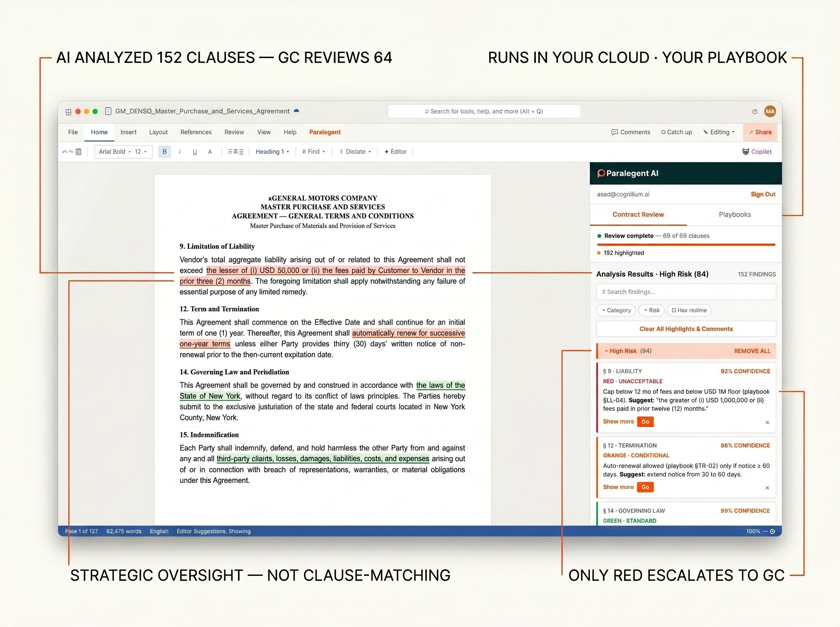Switch to the Playbooks tab
Image resolution: width=840 pixels, height=627 pixels.
735,214
